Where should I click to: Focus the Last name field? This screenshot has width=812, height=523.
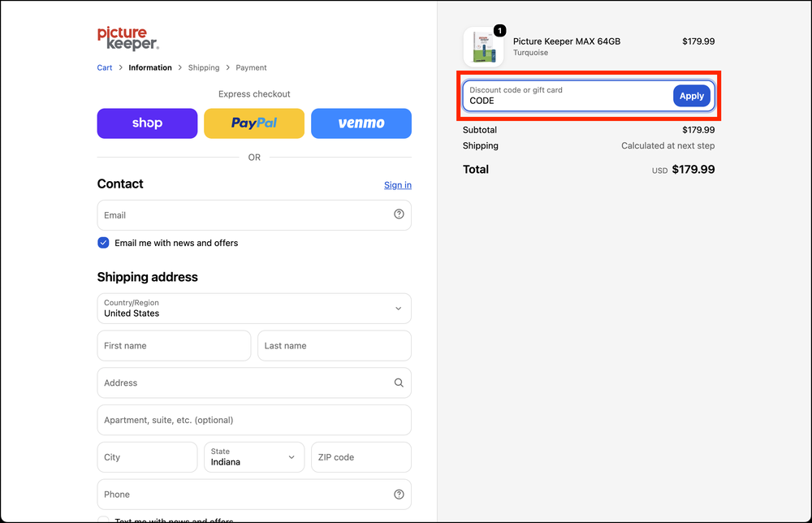point(335,346)
